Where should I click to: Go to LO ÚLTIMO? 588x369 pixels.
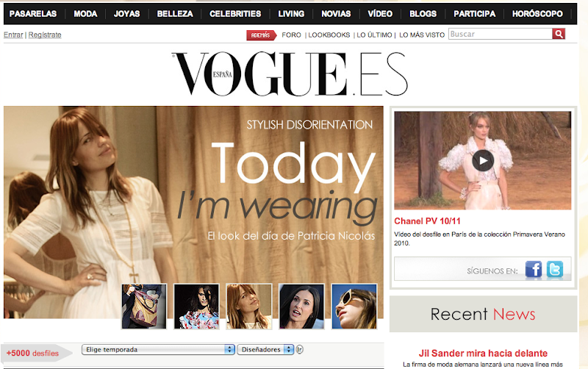pyautogui.click(x=374, y=35)
